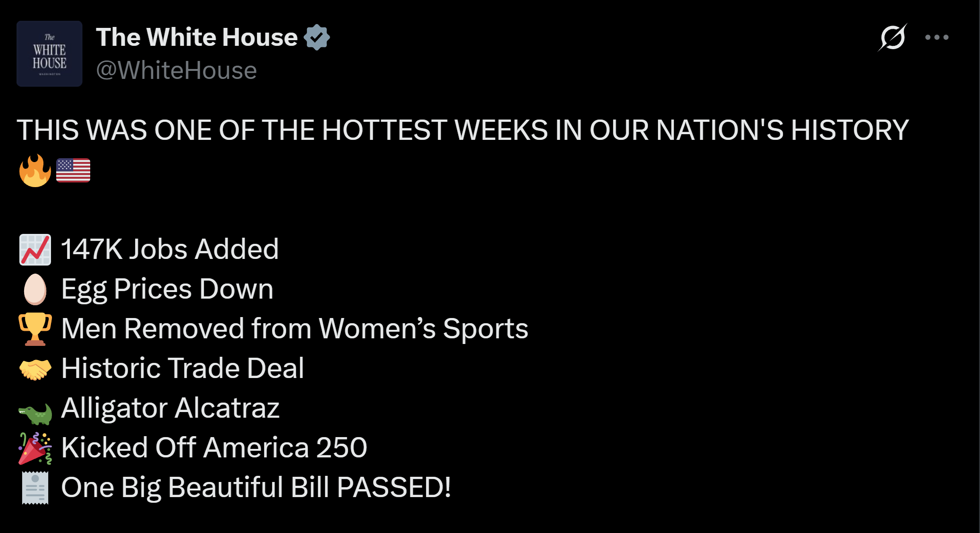Screen dimensions: 980x533
Task: Open the three-dot more options menu
Action: pos(937,37)
